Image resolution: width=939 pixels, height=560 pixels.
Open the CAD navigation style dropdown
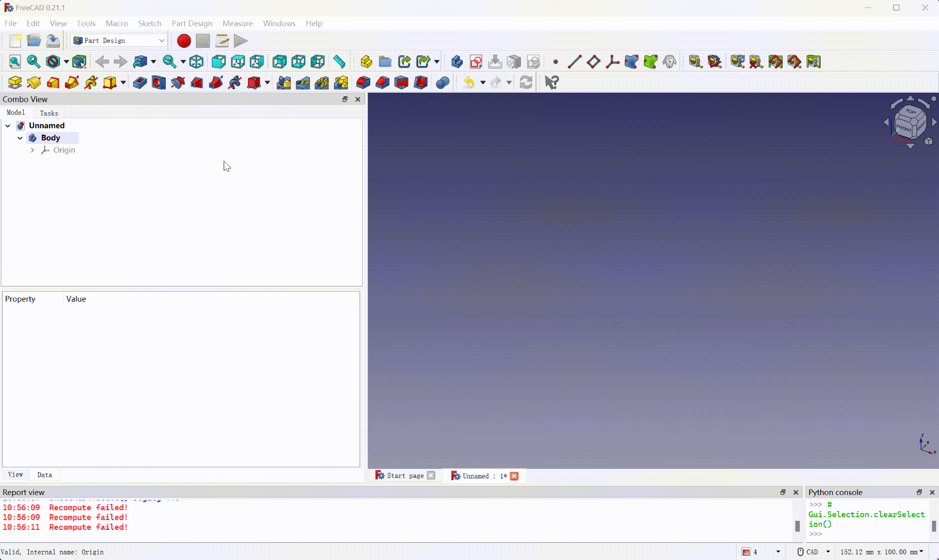coord(813,552)
